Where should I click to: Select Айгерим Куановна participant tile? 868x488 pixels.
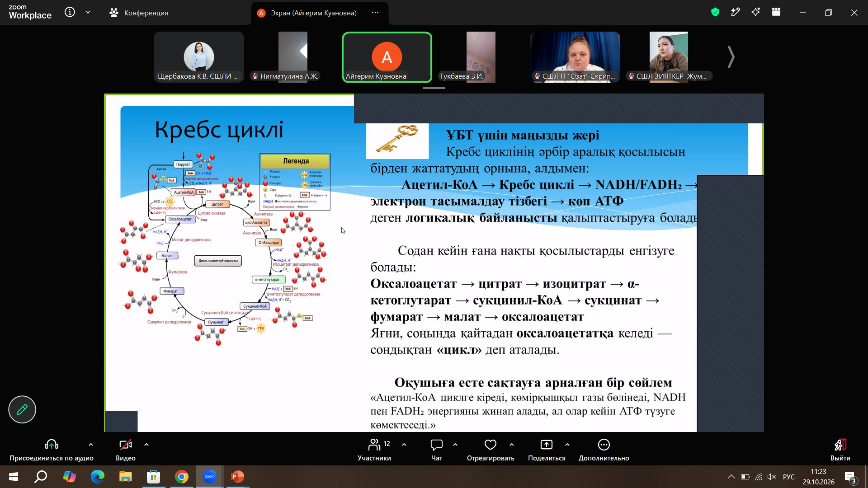pos(387,57)
